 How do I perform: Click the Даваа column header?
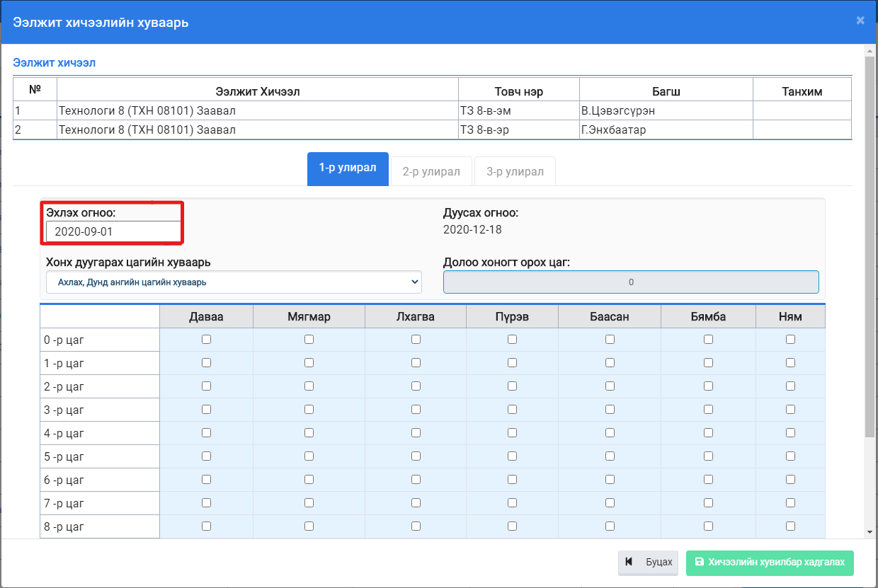point(206,316)
